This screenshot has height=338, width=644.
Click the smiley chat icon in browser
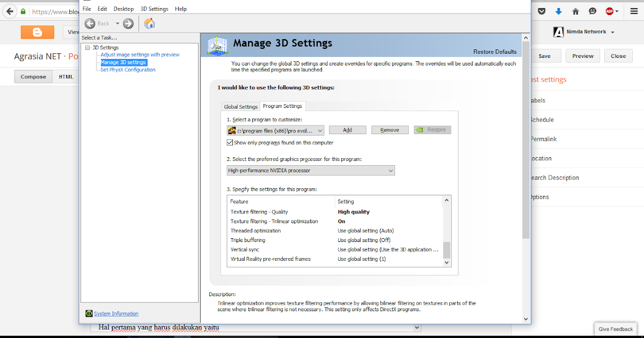pyautogui.click(x=592, y=11)
